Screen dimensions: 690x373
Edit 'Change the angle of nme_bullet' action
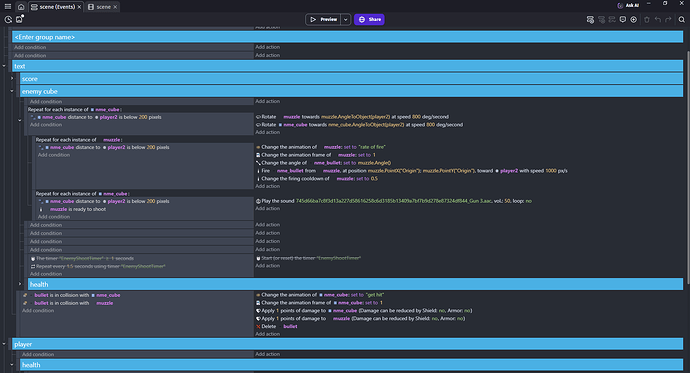point(323,163)
